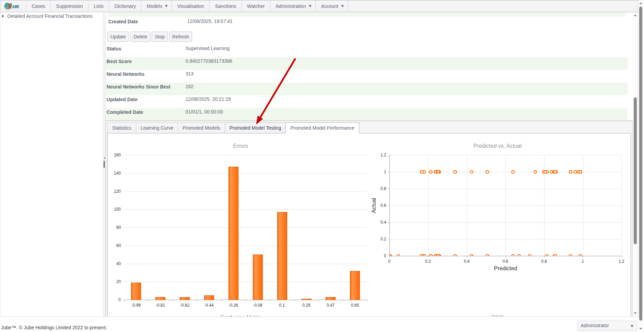The height and width of the screenshot is (332, 644).
Task: Expand Detailed Account Financial Transactions tree node
Action: pos(3,16)
